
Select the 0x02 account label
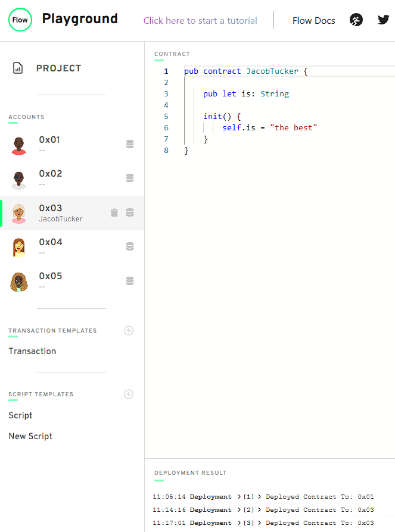click(51, 174)
